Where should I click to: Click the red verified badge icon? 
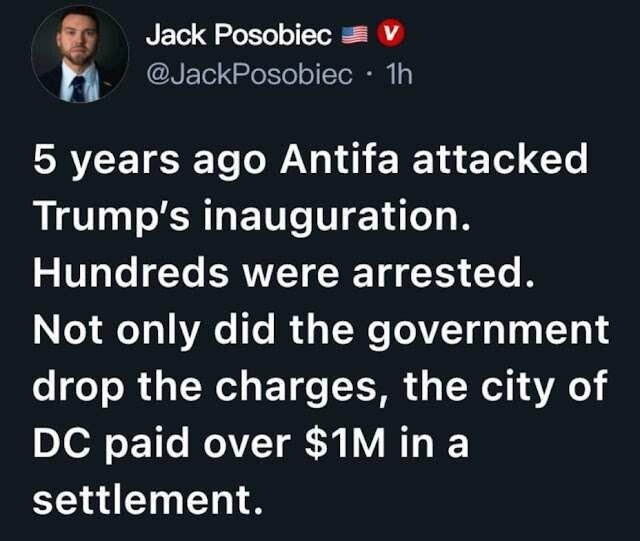(x=395, y=35)
